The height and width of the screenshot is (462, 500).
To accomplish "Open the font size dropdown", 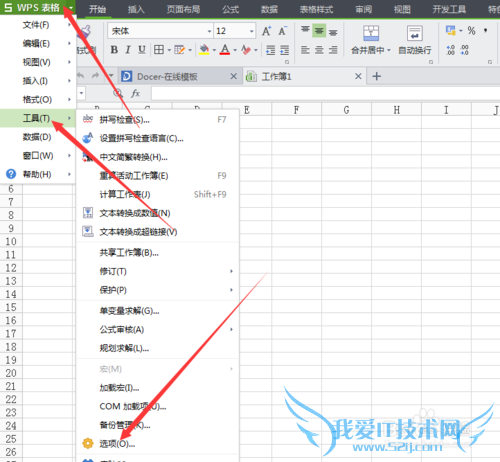I will pyautogui.click(x=252, y=31).
